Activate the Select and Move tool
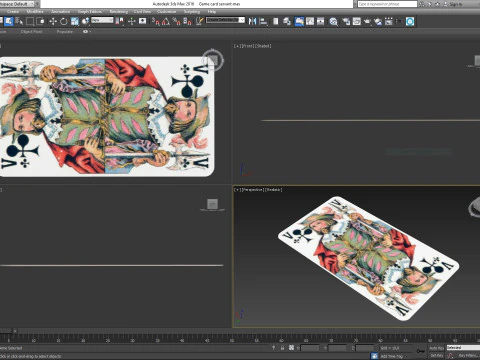The image size is (480, 360). [53, 21]
